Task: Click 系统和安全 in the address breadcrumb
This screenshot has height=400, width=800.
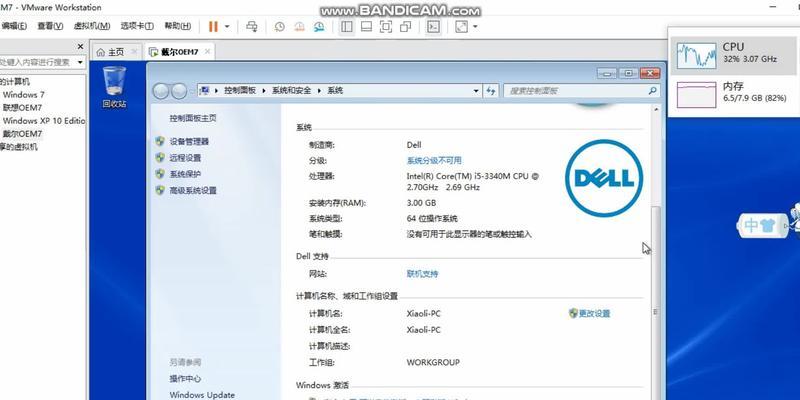Action: coord(291,90)
